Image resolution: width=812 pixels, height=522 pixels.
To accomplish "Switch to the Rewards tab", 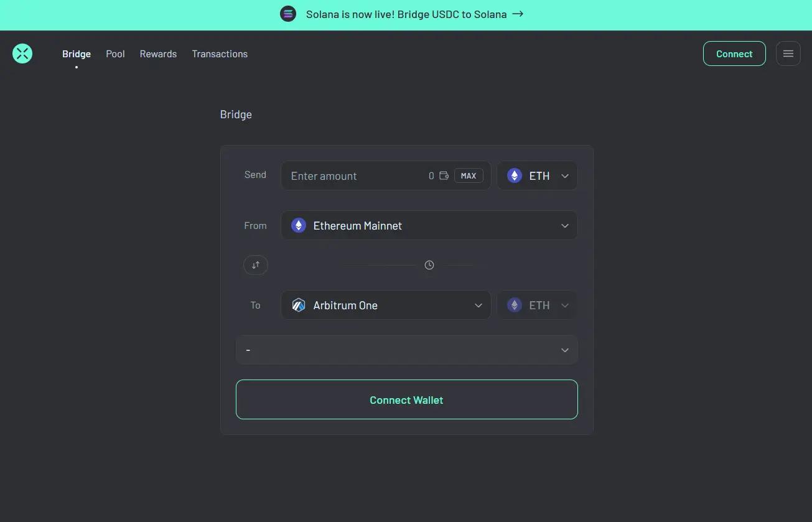I will pos(158,54).
